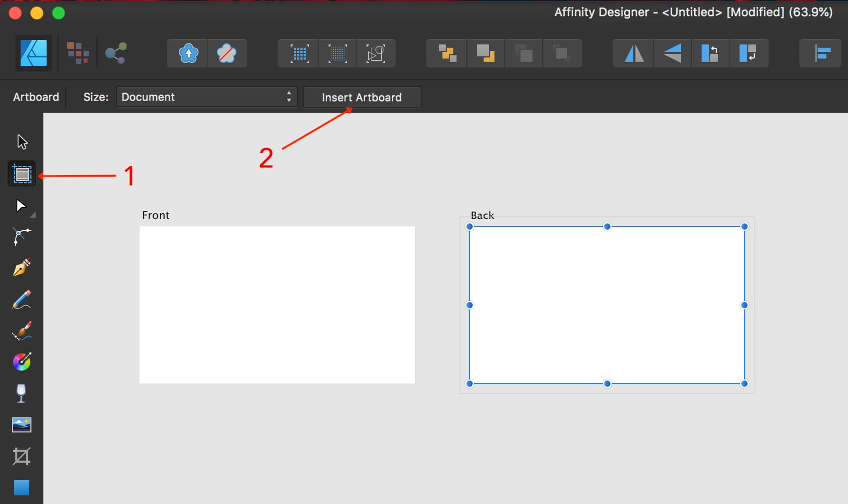
Task: Click the Synchronise Defaults cloud-arrow icon
Action: [188, 53]
